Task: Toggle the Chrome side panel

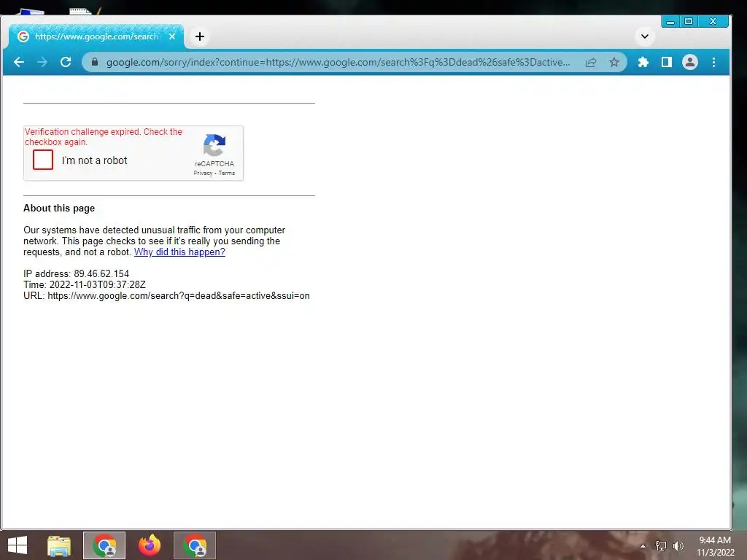Action: (x=667, y=63)
